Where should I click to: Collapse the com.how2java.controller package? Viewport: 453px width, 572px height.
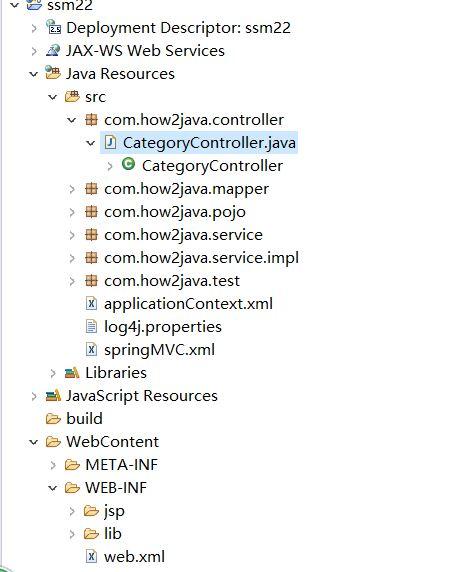click(x=72, y=120)
